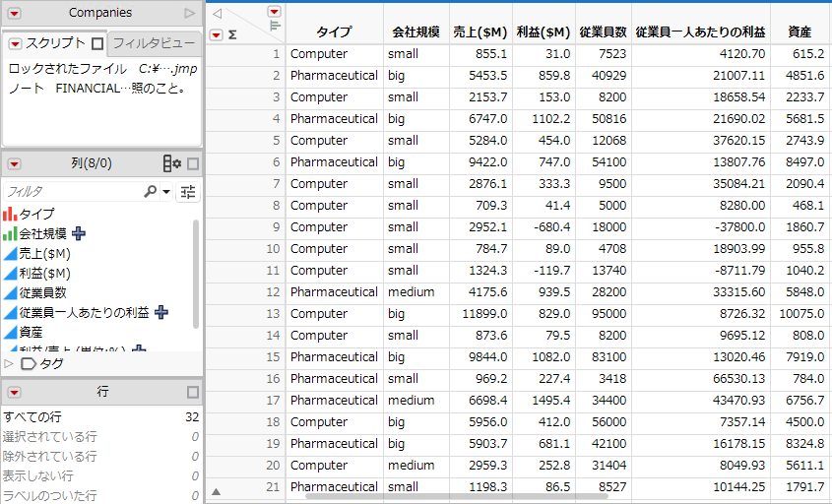832x504 pixels.
Task: Expand the タグ section disclosure triangle
Action: pyautogui.click(x=9, y=363)
